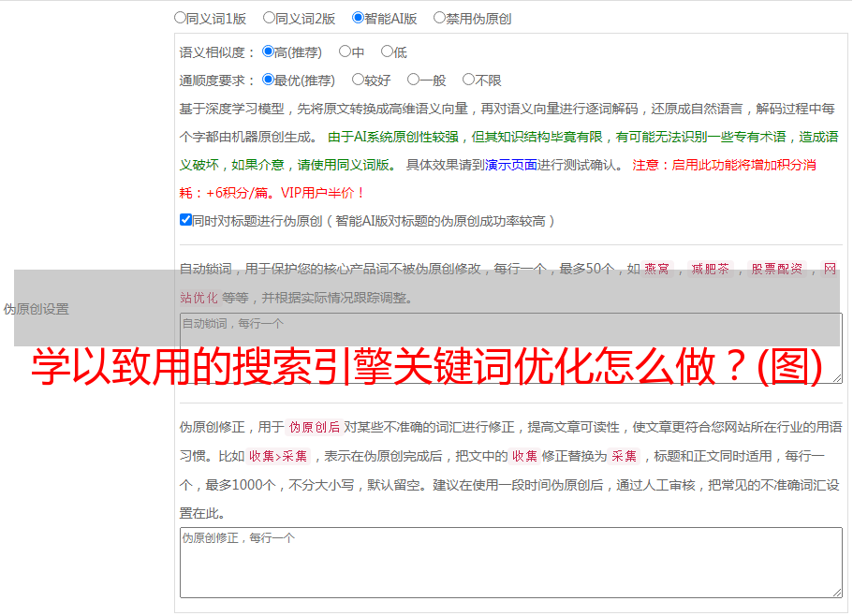Open the 演示页面 link
The height and width of the screenshot is (616, 853).
coord(510,165)
